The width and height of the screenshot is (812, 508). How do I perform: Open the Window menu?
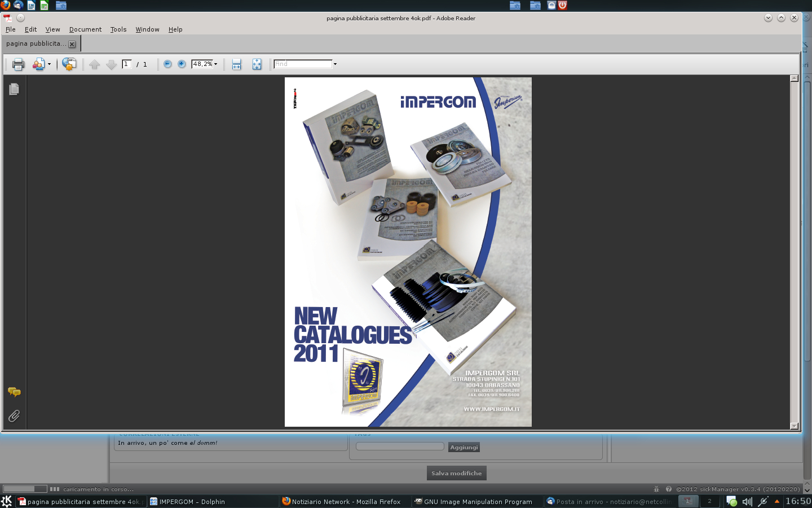[x=147, y=29]
